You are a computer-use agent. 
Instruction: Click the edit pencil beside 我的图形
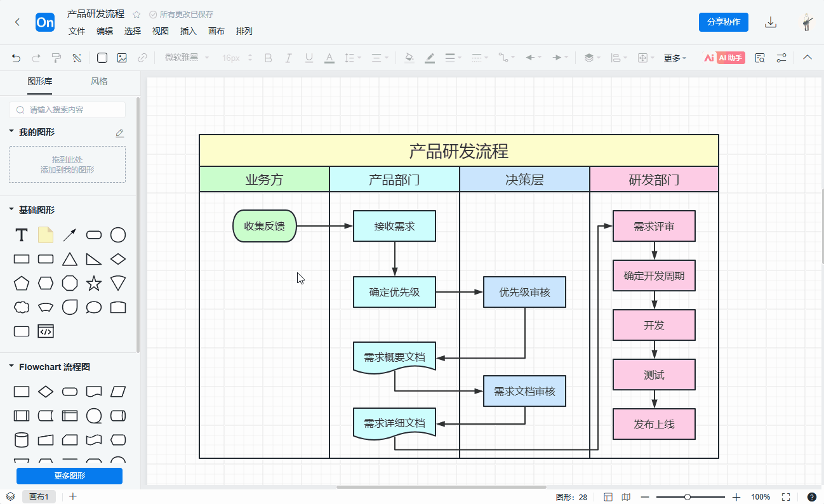[120, 133]
